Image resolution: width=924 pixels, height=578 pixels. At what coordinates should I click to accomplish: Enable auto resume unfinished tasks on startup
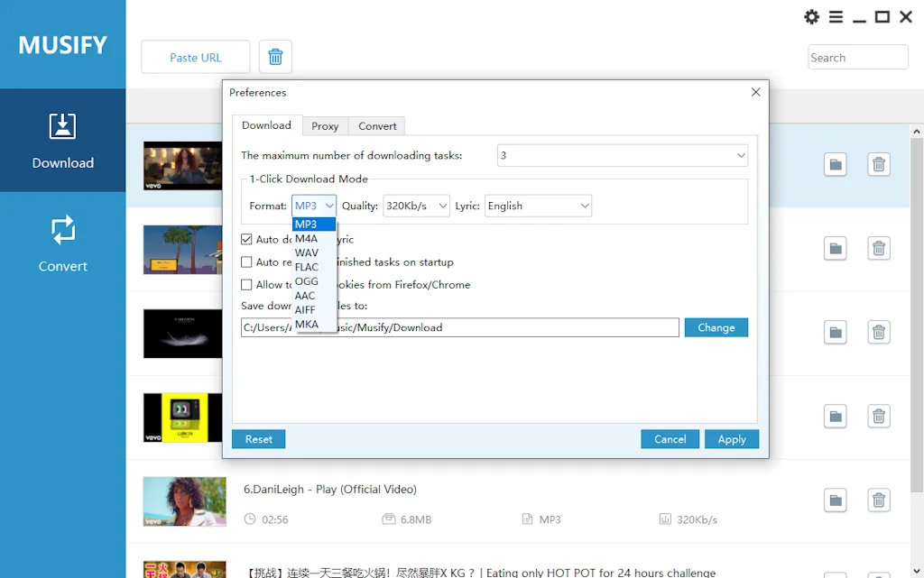pos(247,262)
